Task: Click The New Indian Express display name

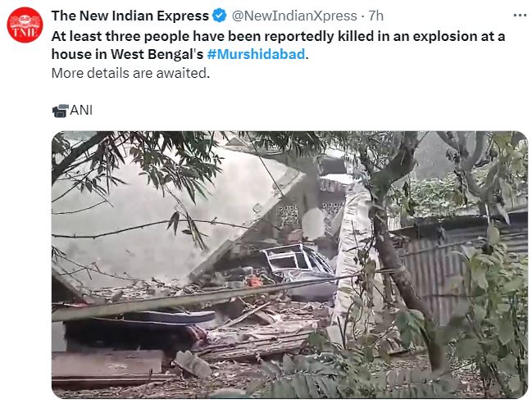Action: (x=130, y=16)
